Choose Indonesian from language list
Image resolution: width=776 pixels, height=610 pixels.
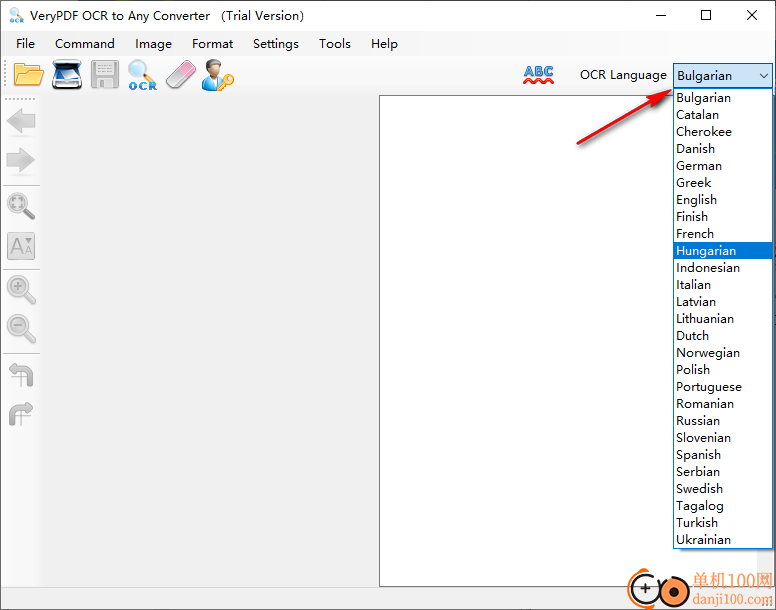[723, 268]
